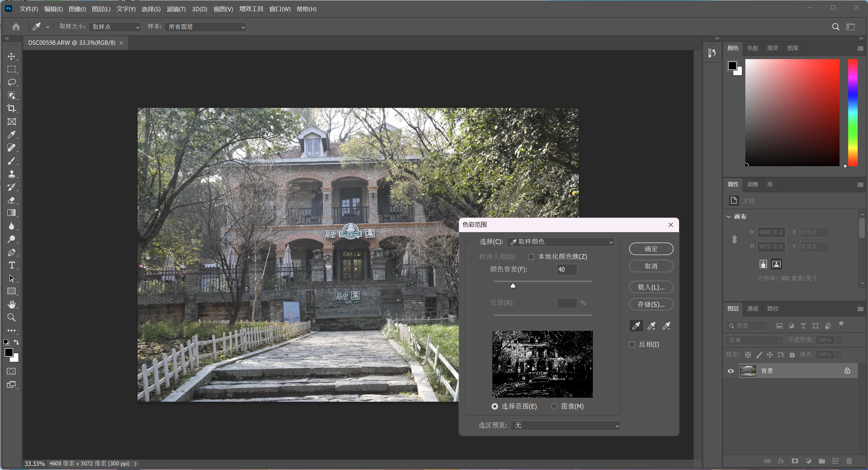The image size is (868, 470).
Task: Click the 颜色容差 slider handle
Action: (x=513, y=286)
